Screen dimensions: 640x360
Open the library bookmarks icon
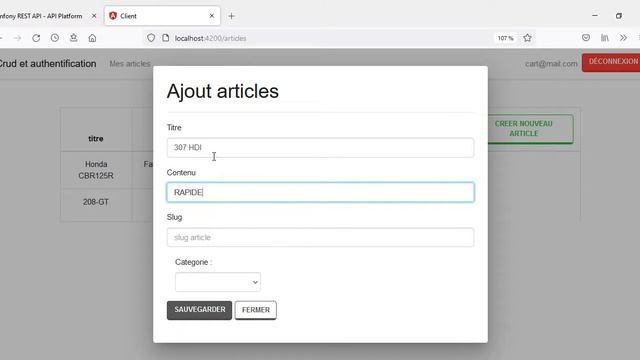pyautogui.click(x=604, y=38)
